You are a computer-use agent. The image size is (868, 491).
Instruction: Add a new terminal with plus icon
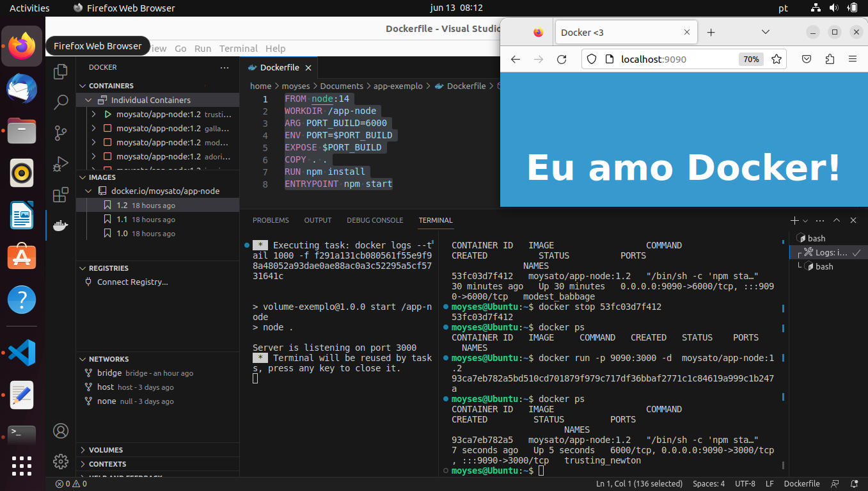coord(794,220)
